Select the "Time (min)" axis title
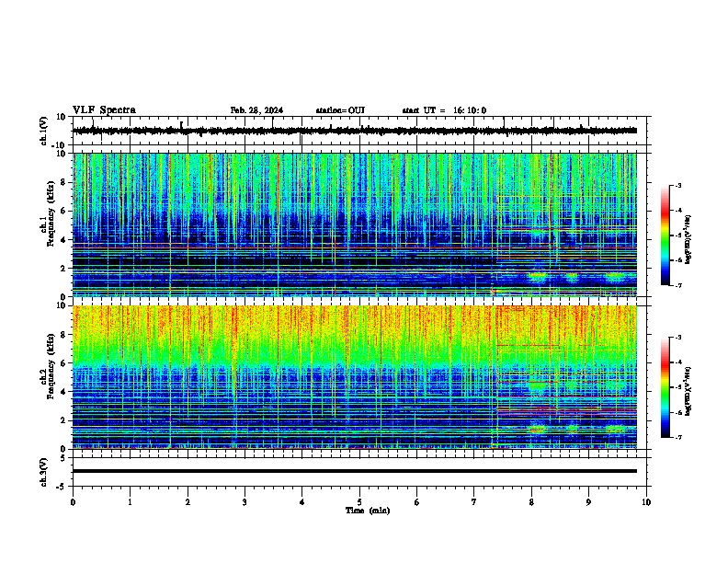728x563 pixels. click(368, 511)
